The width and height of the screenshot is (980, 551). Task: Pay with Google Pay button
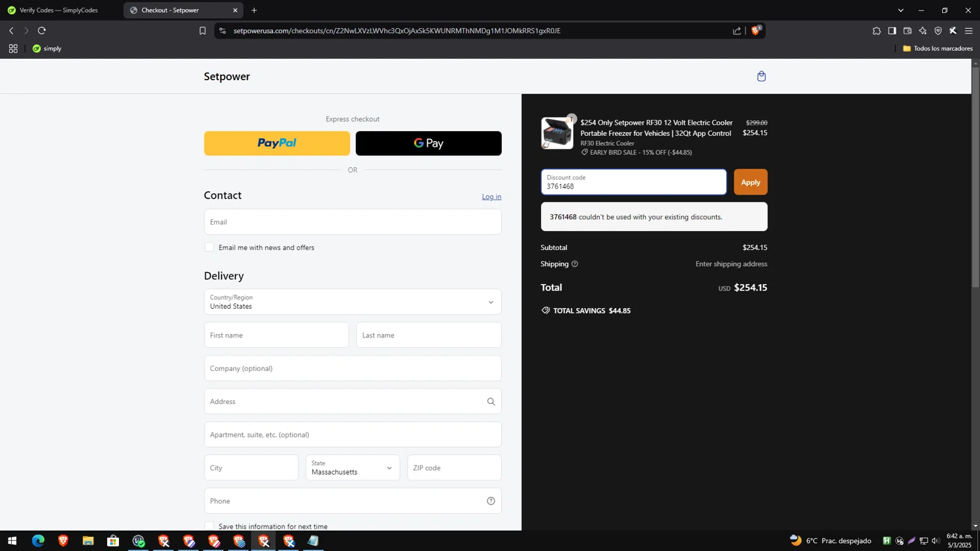pyautogui.click(x=429, y=144)
